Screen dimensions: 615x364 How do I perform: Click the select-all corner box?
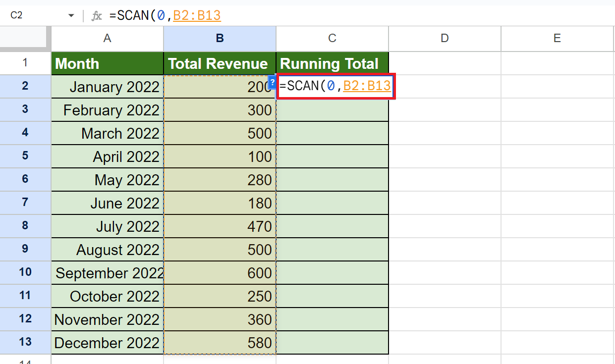click(x=25, y=39)
